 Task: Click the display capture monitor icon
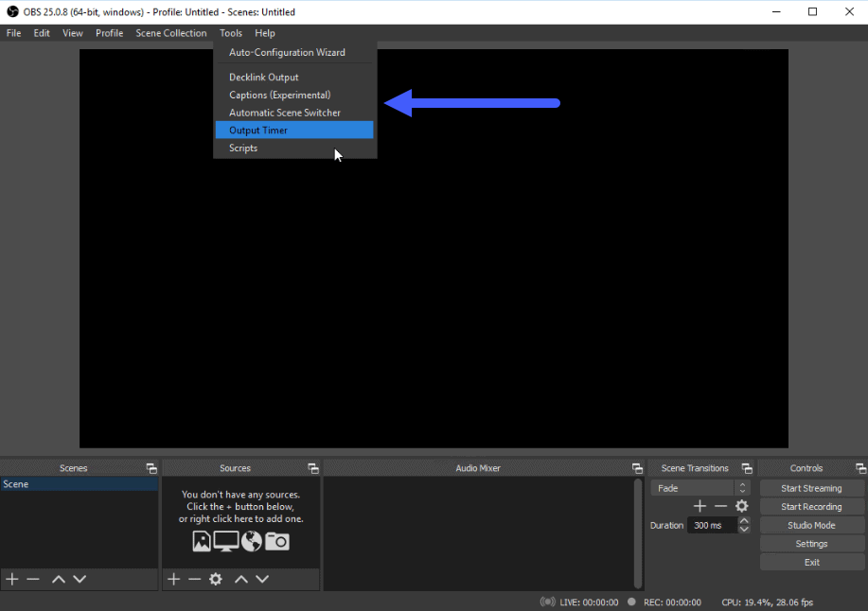(226, 541)
